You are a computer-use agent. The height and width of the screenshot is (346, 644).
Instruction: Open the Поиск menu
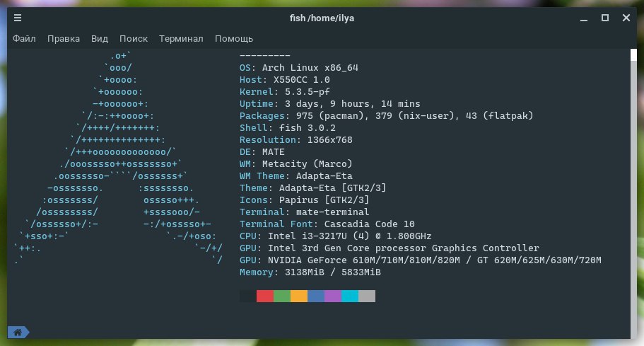coord(134,39)
